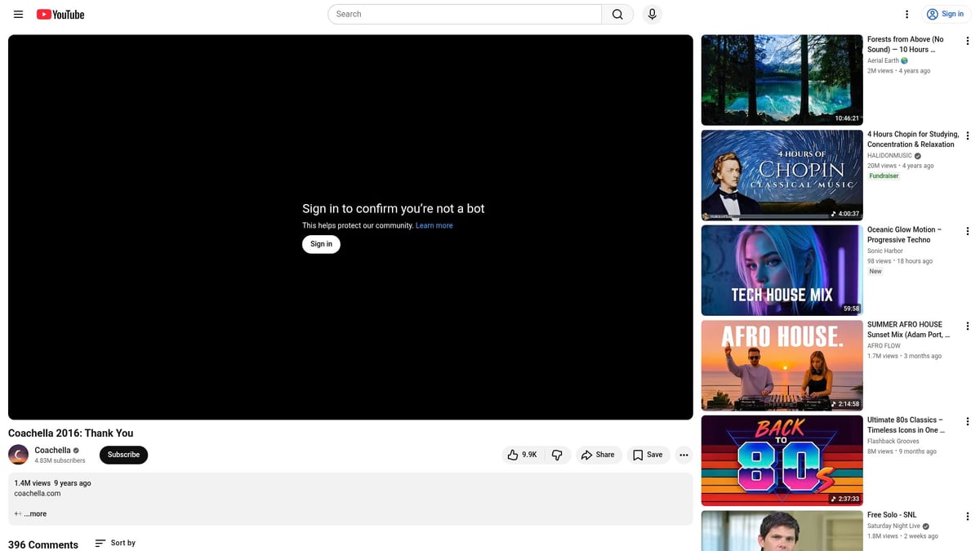
Task: Open AFRO HOUSE video thumbnail
Action: coord(782,366)
